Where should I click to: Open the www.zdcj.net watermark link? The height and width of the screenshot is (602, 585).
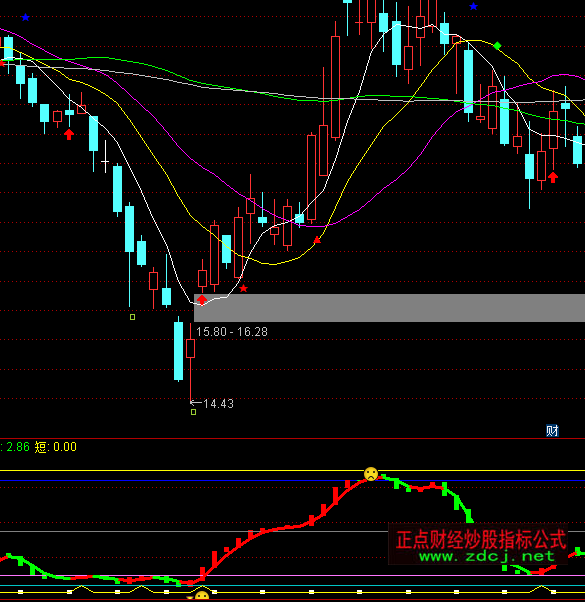click(x=487, y=556)
